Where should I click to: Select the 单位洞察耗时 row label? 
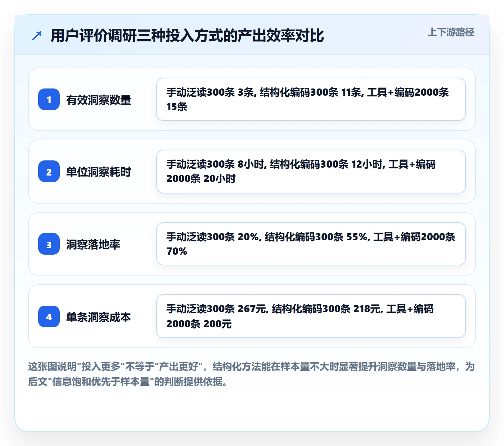click(x=99, y=172)
